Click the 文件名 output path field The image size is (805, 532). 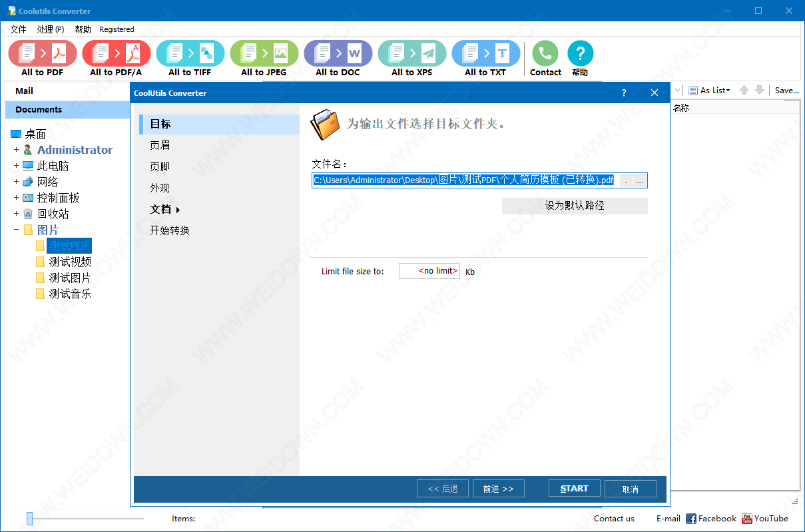click(x=465, y=180)
